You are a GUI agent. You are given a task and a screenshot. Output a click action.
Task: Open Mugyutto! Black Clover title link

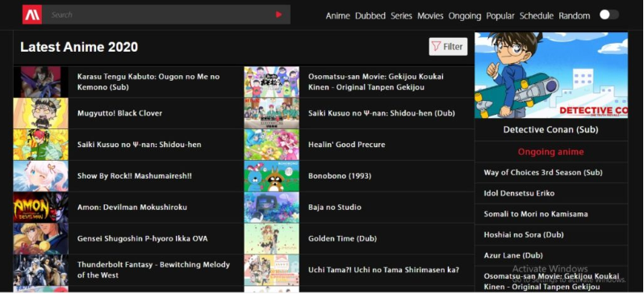pyautogui.click(x=119, y=113)
